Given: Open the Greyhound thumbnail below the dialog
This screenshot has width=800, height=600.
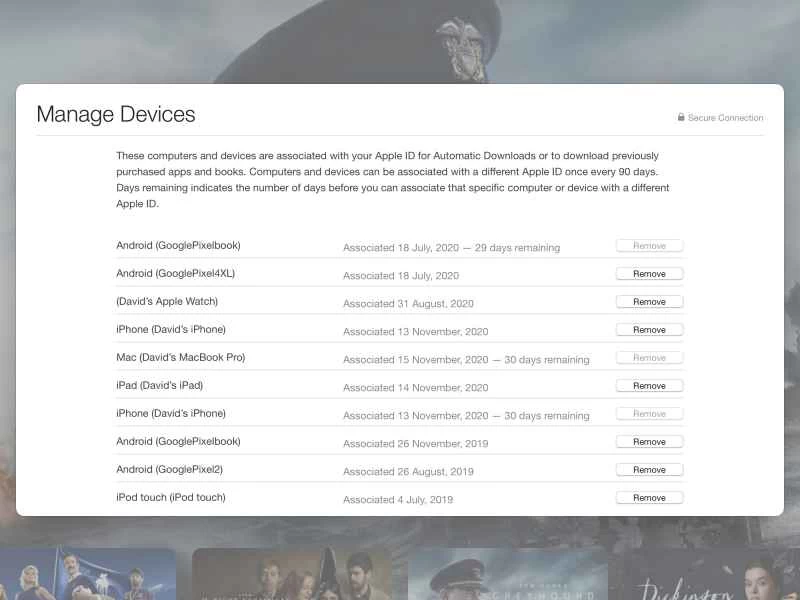Looking at the screenshot, I should point(507,575).
